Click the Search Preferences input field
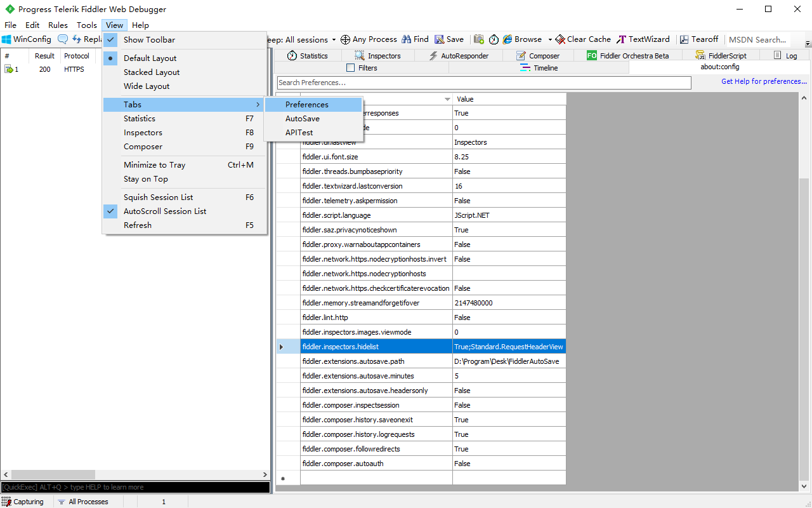812x508 pixels. (x=484, y=83)
